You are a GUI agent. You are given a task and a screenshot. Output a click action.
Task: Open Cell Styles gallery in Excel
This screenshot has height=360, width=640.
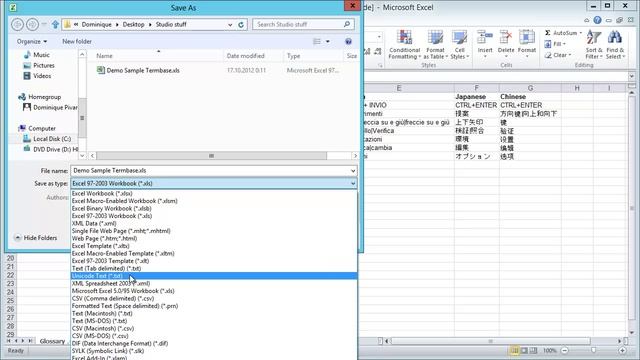(460, 44)
